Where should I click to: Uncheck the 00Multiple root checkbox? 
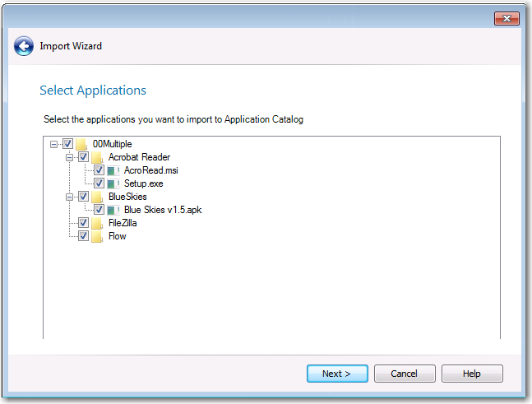[67, 144]
